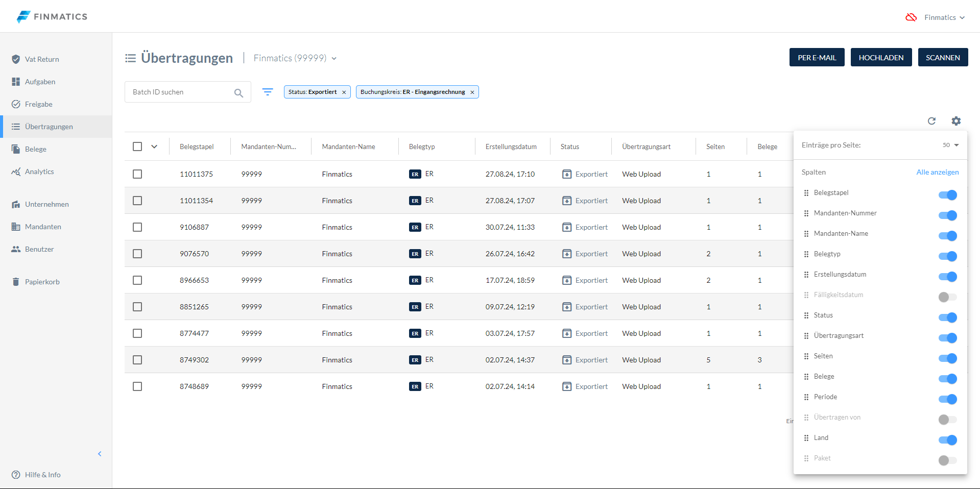Click the drag handle beside Seiten column
The height and width of the screenshot is (489, 980).
pyautogui.click(x=806, y=356)
